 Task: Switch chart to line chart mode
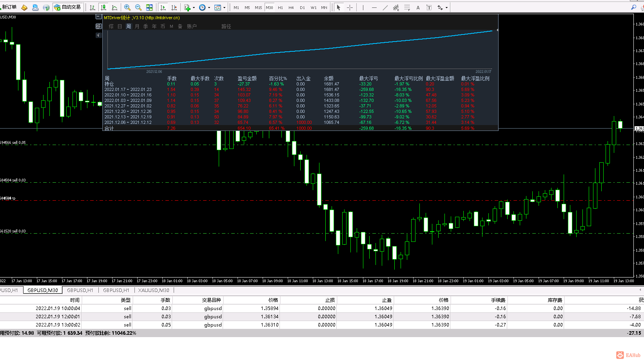point(114,7)
